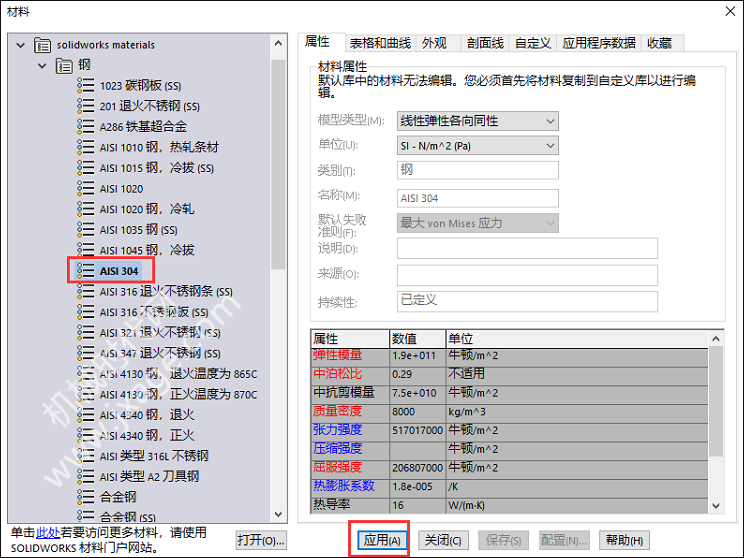Click the material icon beside plain AISI 1020
The width and height of the screenshot is (744, 558).
point(85,188)
